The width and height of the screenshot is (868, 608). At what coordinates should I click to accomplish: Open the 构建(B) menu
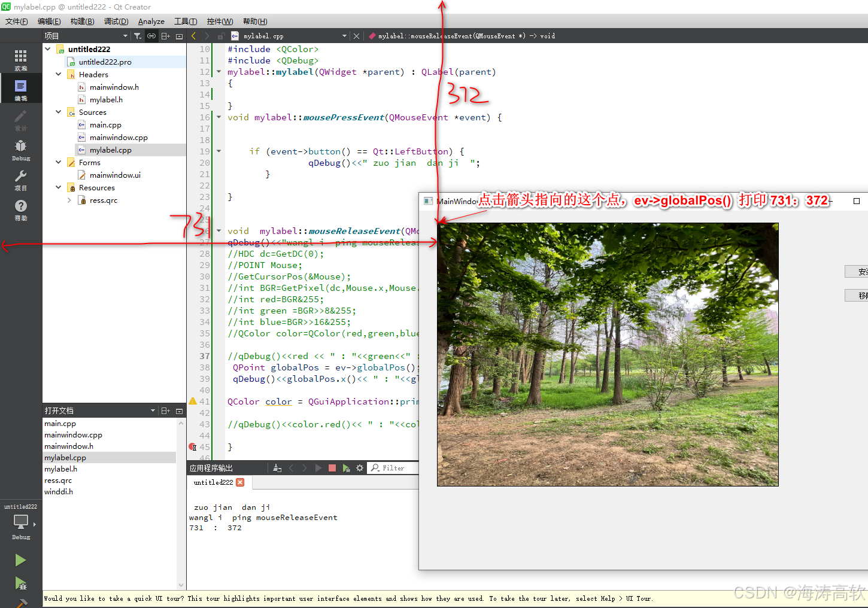82,21
